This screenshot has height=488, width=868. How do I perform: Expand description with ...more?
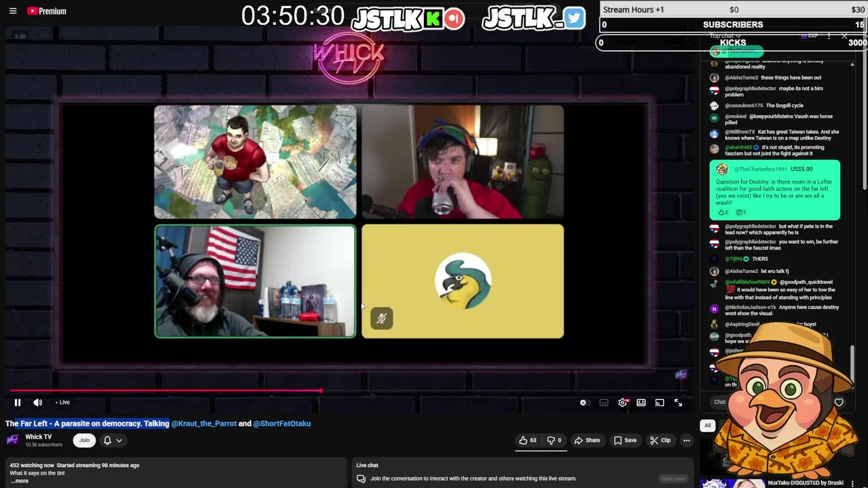click(19, 481)
